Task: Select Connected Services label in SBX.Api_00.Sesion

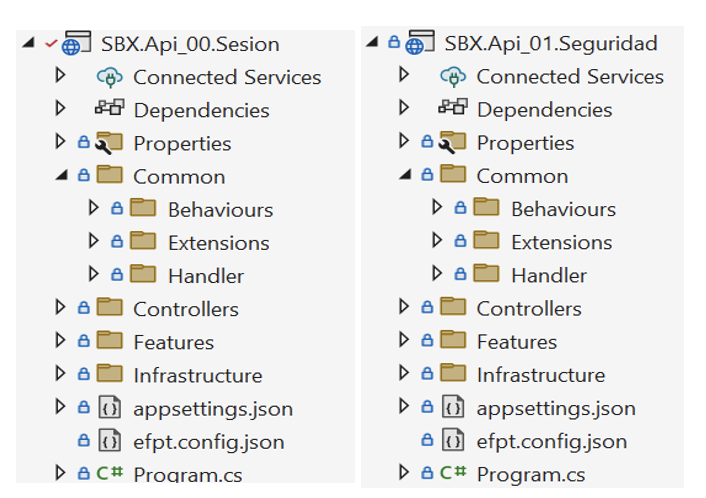Action: [227, 77]
